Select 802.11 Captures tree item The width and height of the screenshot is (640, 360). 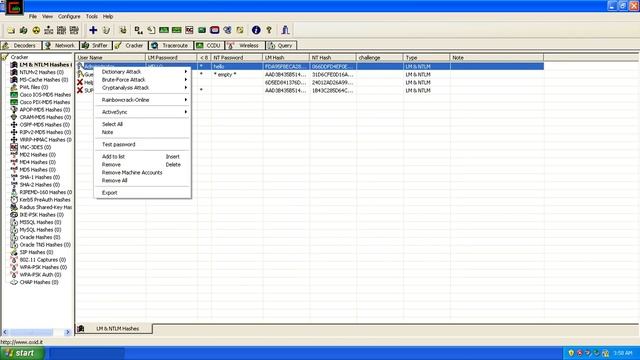point(42,260)
